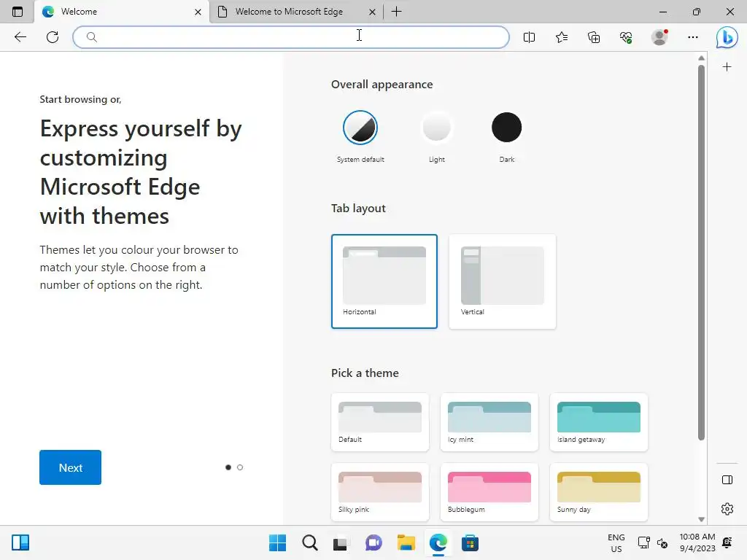
Task: Open the Favorites star icon
Action: click(562, 37)
